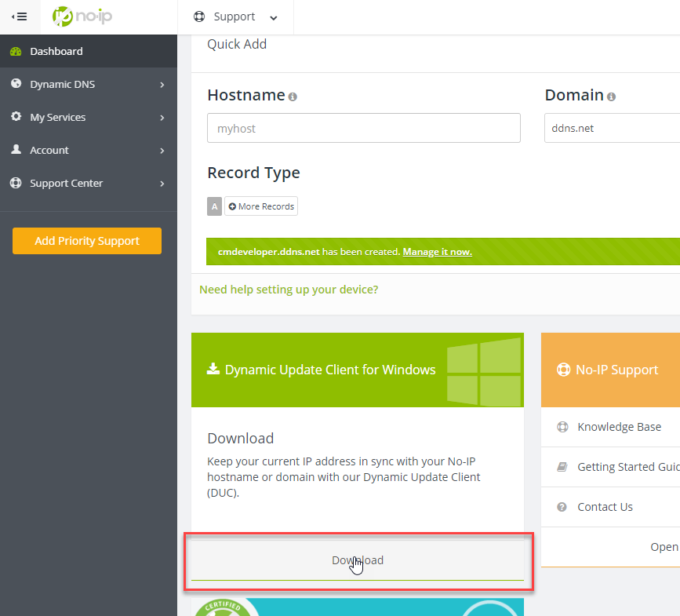Open the ddns.net domain dropdown
The width and height of the screenshot is (680, 616).
(x=613, y=128)
